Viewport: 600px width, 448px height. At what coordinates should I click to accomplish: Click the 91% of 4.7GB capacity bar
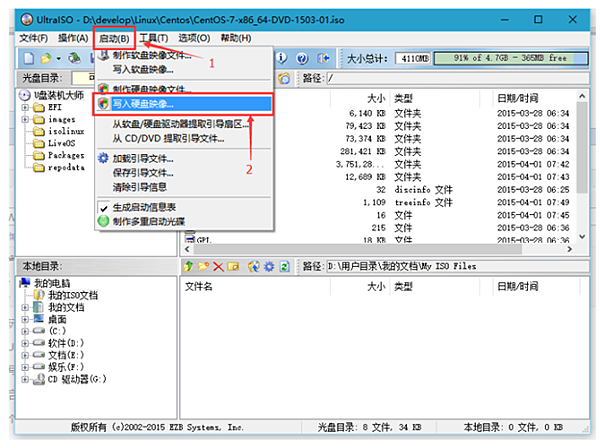coord(511,58)
